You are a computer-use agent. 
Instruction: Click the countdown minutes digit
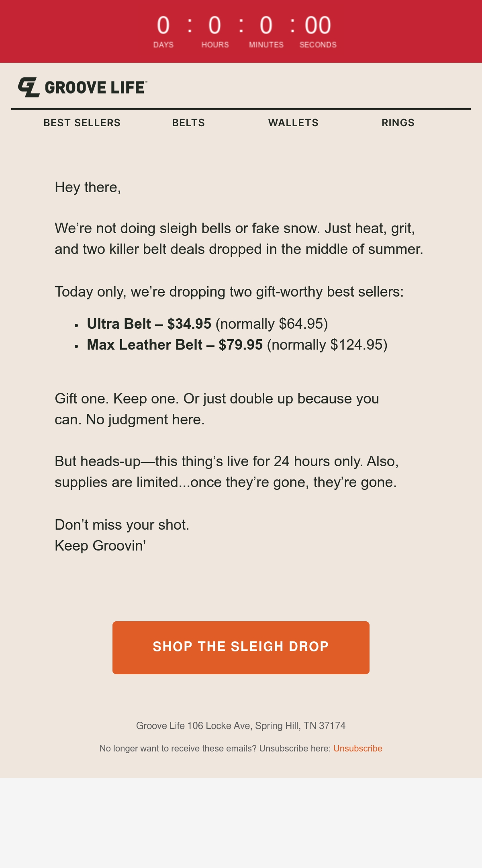point(266,25)
